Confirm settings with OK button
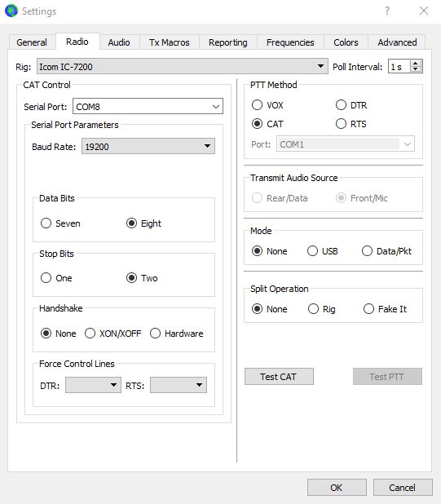Screen dimensions: 441x504 tap(337, 488)
